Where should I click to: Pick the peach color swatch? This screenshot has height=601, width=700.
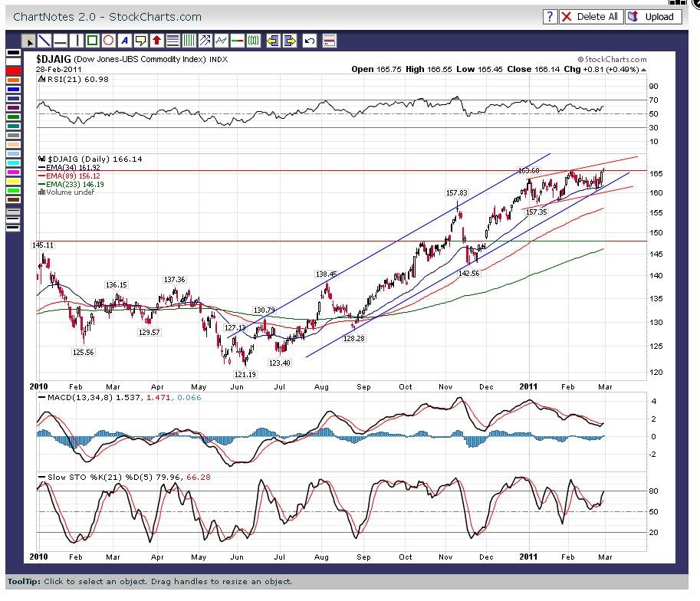pyautogui.click(x=13, y=145)
